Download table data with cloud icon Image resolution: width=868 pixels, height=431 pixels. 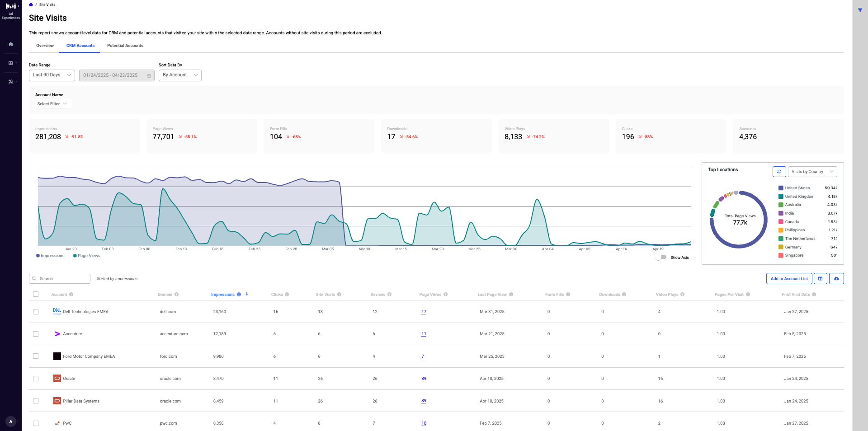coord(836,279)
